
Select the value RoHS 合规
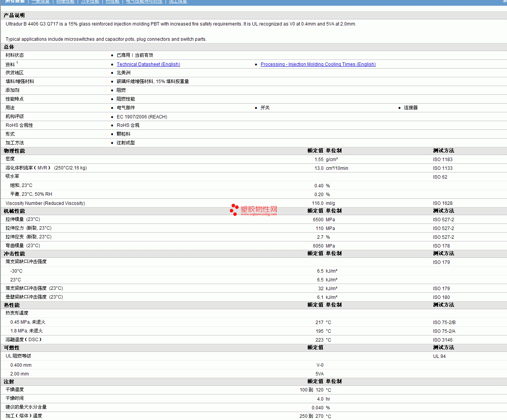pyautogui.click(x=128, y=125)
